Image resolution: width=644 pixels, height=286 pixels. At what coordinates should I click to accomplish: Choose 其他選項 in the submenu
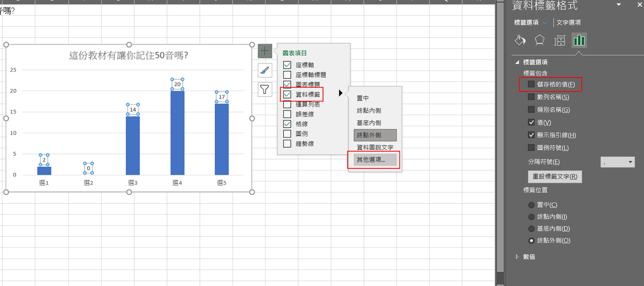pyautogui.click(x=372, y=160)
